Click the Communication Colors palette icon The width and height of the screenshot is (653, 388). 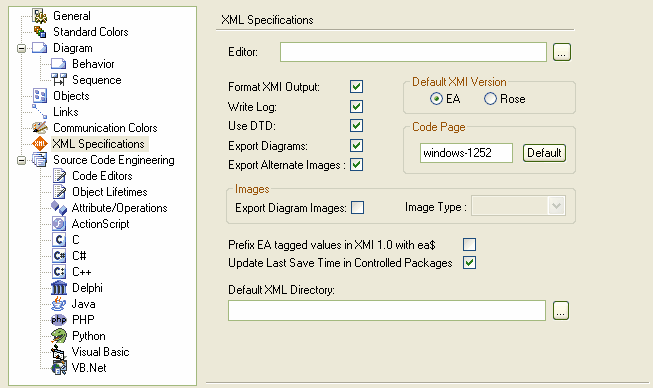(x=40, y=128)
